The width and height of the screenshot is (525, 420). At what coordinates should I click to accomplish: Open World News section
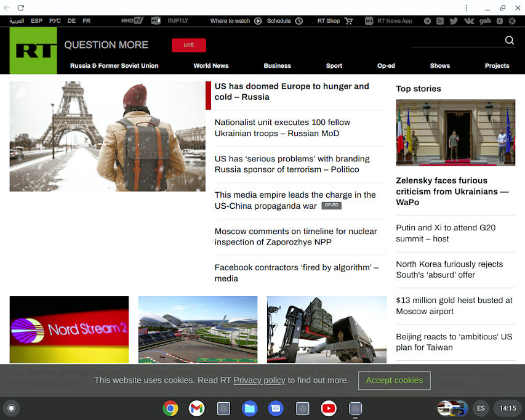(211, 66)
